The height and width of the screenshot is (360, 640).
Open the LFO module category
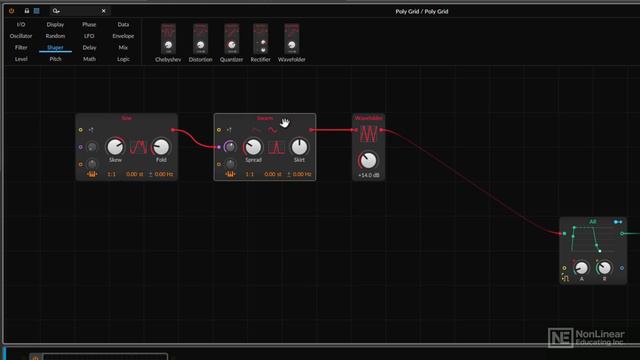tap(89, 36)
